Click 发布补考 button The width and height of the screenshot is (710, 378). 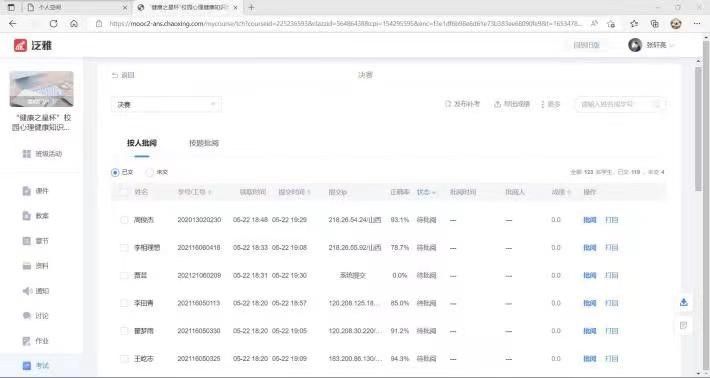[462, 104]
